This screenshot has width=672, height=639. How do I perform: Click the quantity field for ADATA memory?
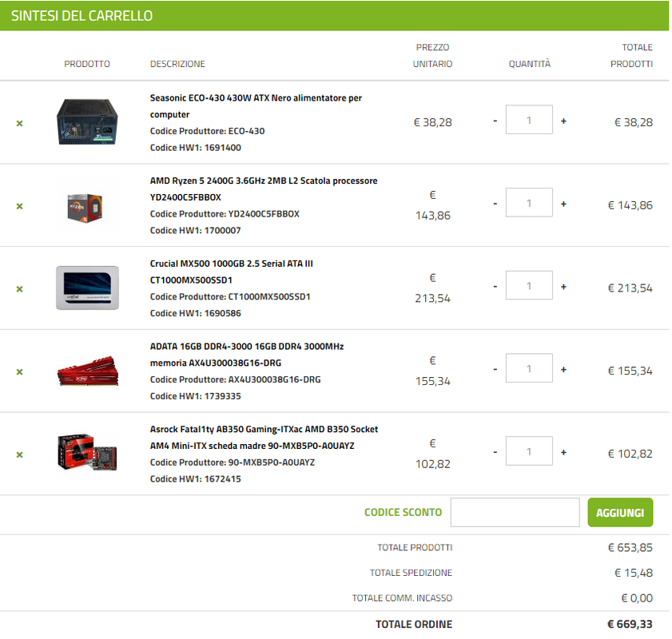(529, 368)
